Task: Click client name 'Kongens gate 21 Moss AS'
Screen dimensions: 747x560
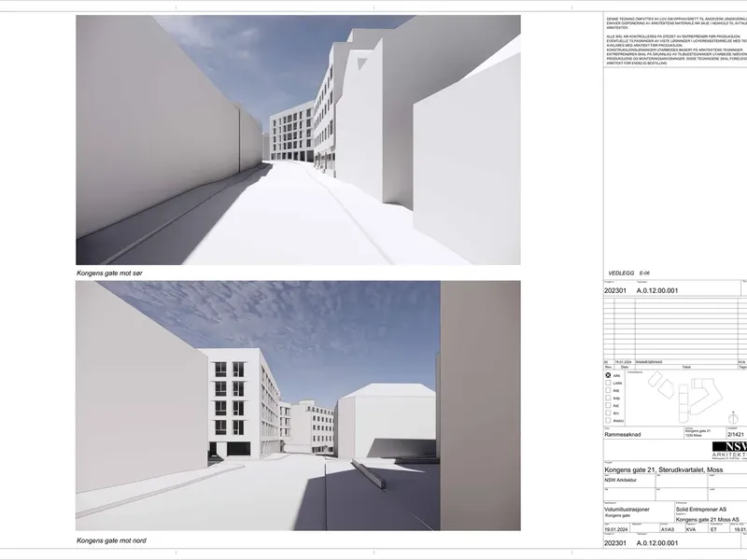Action: 708,520
